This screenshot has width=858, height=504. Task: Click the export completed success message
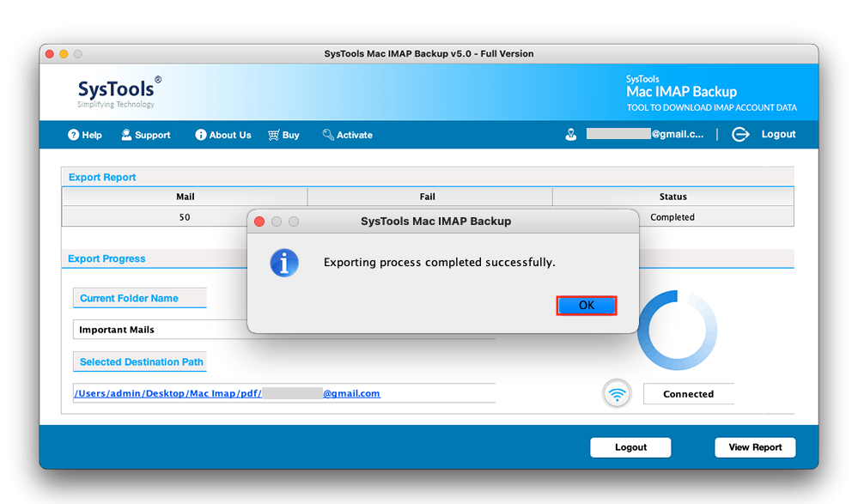coord(440,262)
